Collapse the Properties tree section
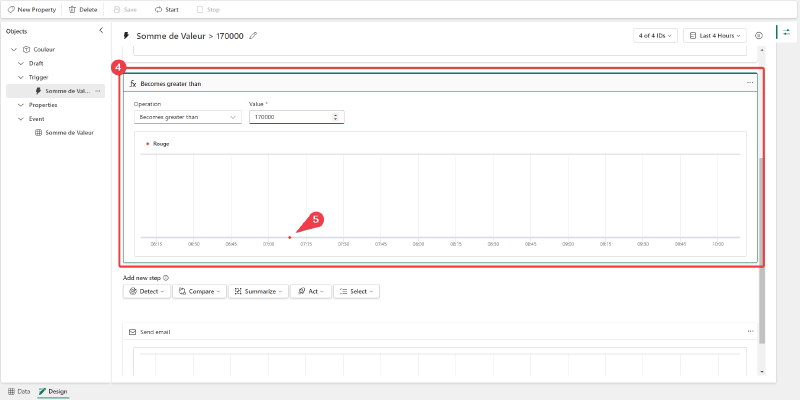Screen dimensions: 800x400 pyautogui.click(x=21, y=105)
